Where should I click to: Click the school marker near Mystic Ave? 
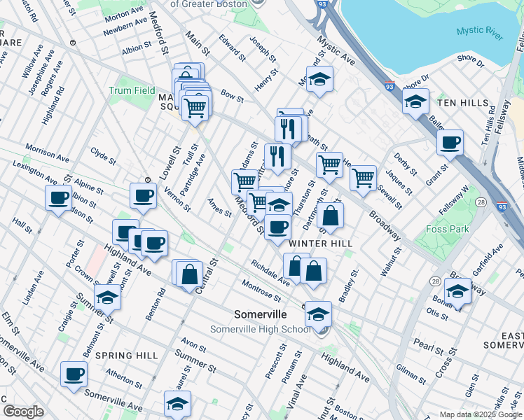coord(319,78)
